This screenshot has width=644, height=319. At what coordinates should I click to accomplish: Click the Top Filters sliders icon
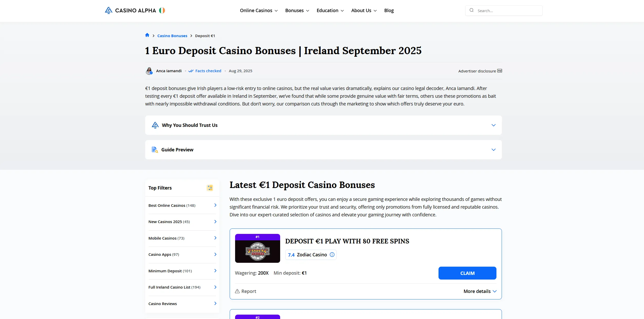(x=210, y=188)
